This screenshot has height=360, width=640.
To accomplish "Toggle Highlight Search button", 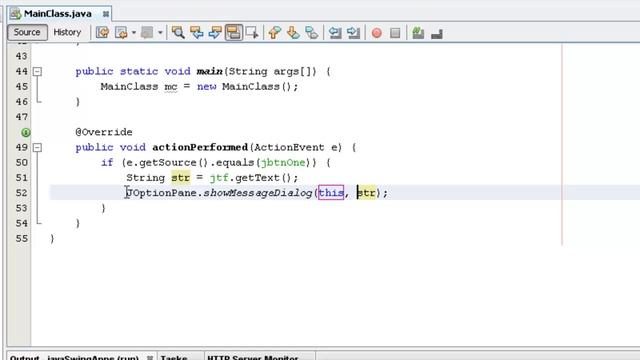I will (x=234, y=33).
